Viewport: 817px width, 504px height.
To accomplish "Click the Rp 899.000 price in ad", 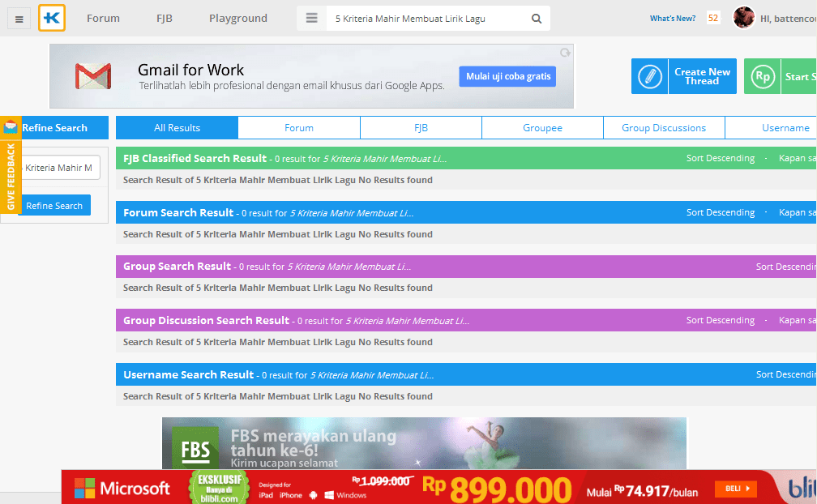I will pos(497,489).
